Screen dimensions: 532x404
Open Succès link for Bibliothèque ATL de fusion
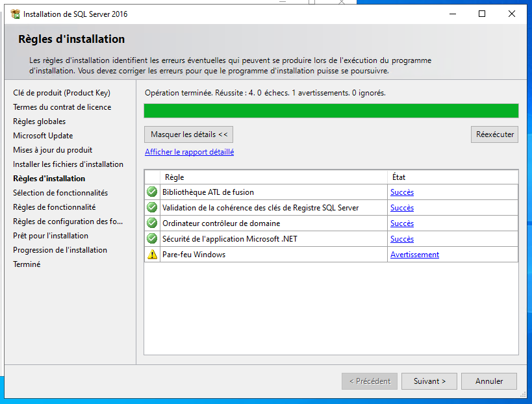[402, 192]
